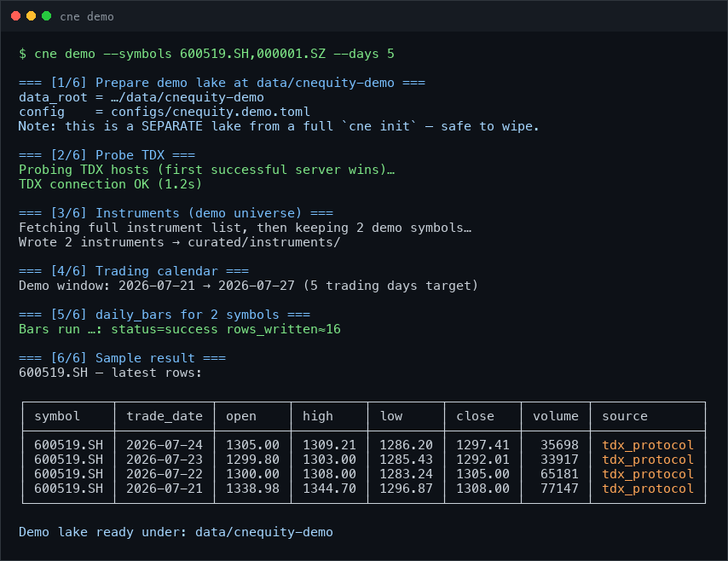728x561 pixels.
Task: Click the 'trade_date' column header
Action: click(165, 416)
